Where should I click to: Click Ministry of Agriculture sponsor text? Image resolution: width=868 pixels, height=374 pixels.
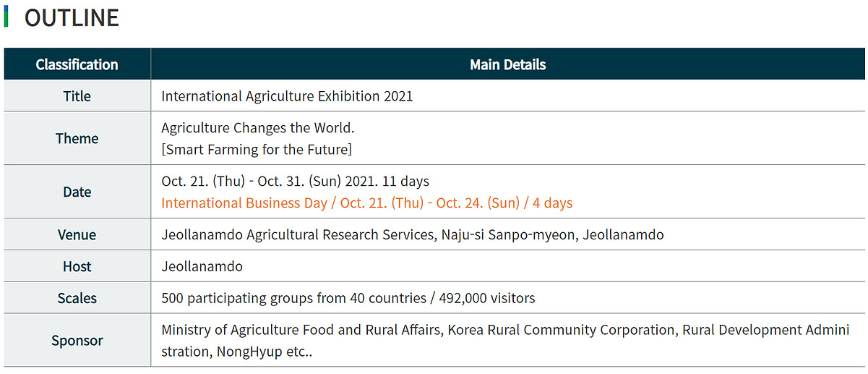click(505, 341)
